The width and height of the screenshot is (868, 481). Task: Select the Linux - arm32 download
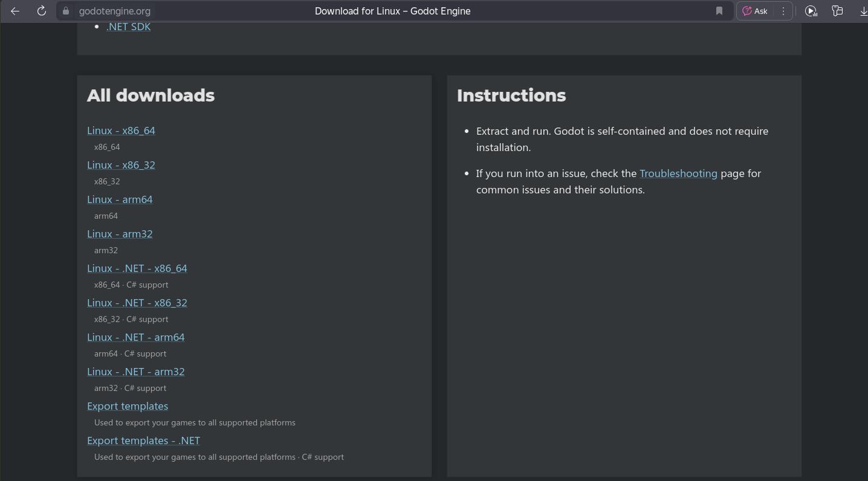[x=120, y=234]
